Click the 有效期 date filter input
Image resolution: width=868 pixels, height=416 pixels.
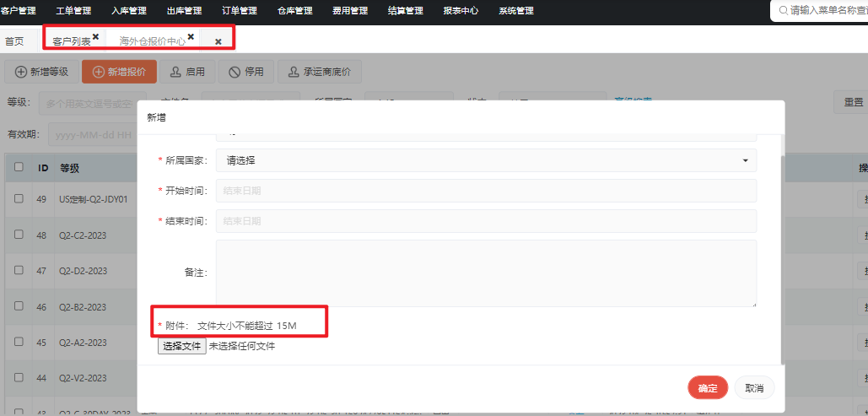[x=93, y=135]
